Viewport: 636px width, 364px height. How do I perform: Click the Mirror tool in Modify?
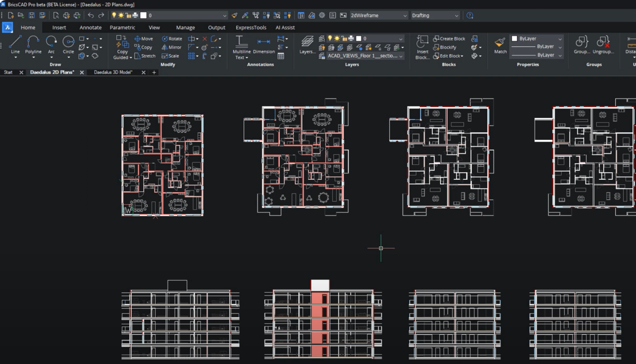[171, 47]
